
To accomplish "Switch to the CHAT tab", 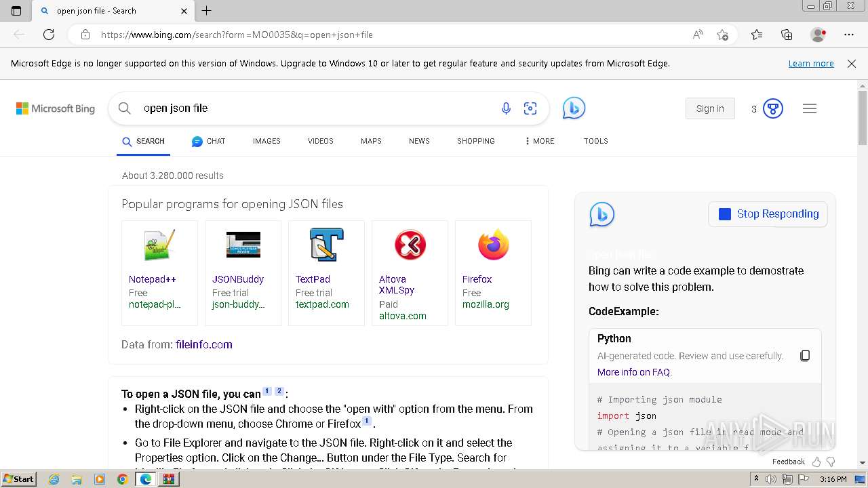I will tap(208, 141).
